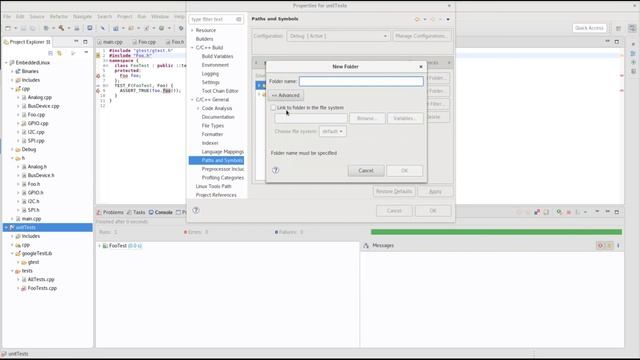Select SPI.h in Project Explorer
The width and height of the screenshot is (640, 360).
33,210
